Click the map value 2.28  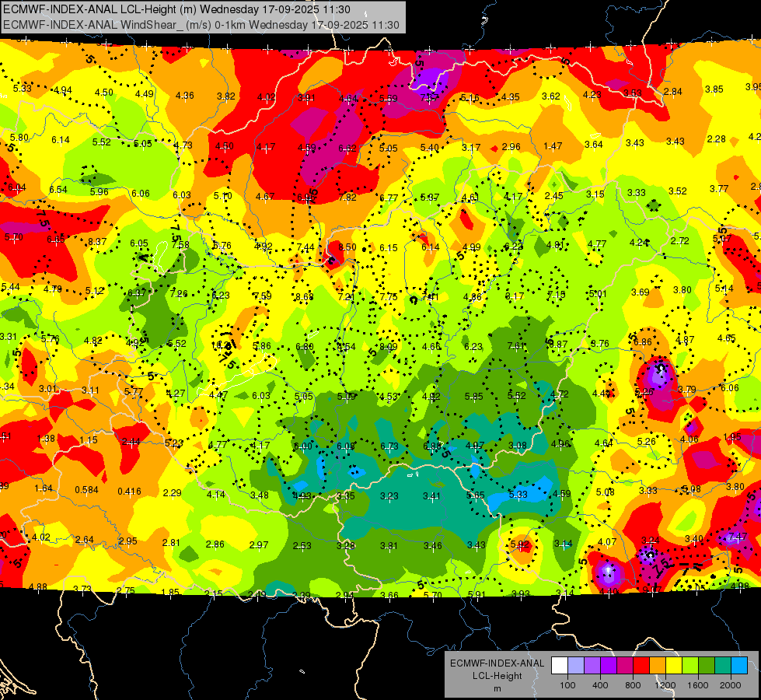(x=717, y=139)
